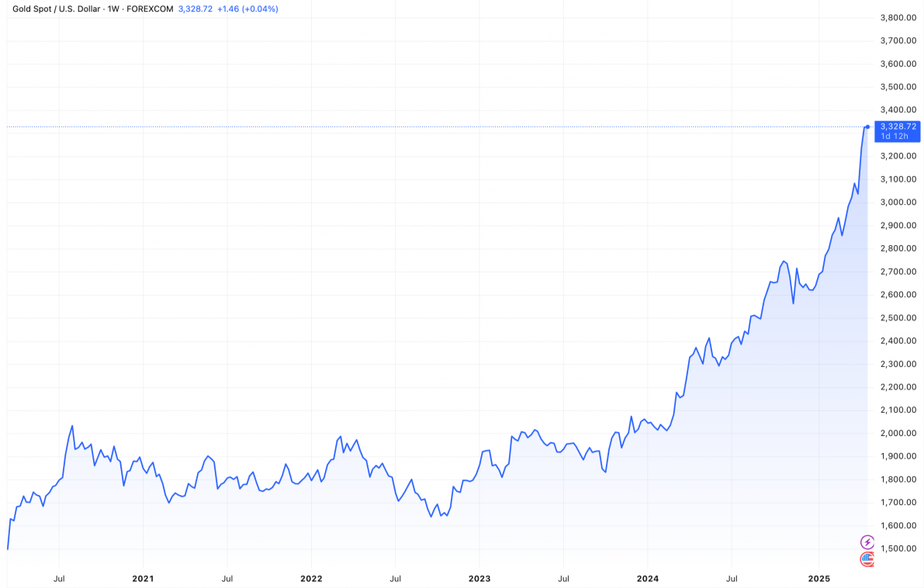The width and height of the screenshot is (924, 588).
Task: Click the 2024 time axis marker
Action: click(648, 579)
